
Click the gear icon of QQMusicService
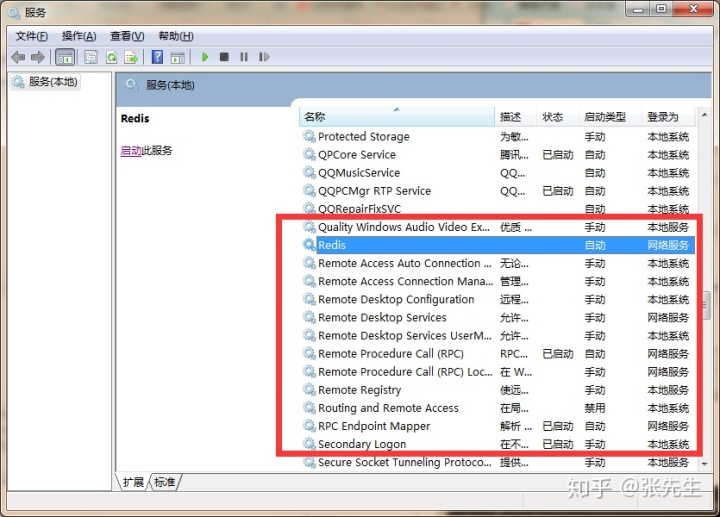(x=309, y=173)
